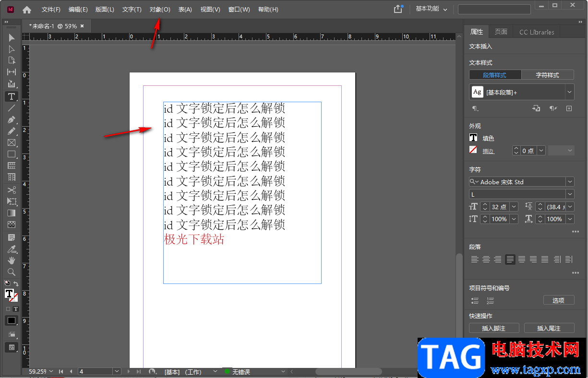
Task: Open the font style L dropdown
Action: pos(570,194)
